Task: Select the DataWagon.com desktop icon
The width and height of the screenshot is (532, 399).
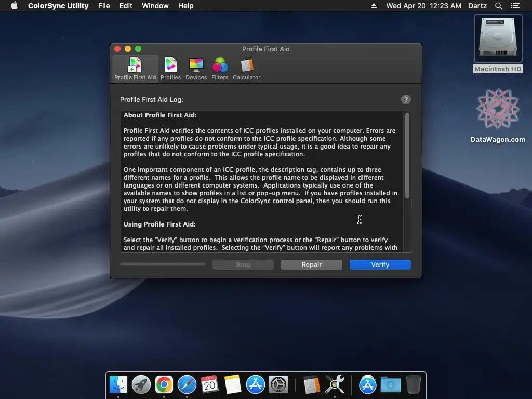Action: point(498,115)
